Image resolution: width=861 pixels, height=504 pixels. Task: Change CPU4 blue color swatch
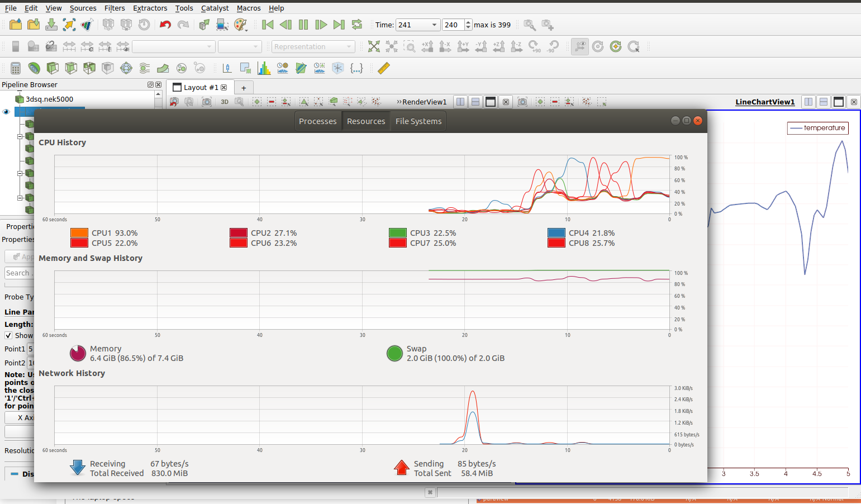click(556, 233)
